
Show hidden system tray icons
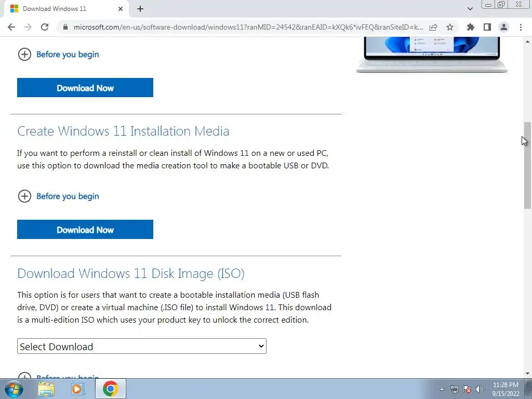(442, 389)
